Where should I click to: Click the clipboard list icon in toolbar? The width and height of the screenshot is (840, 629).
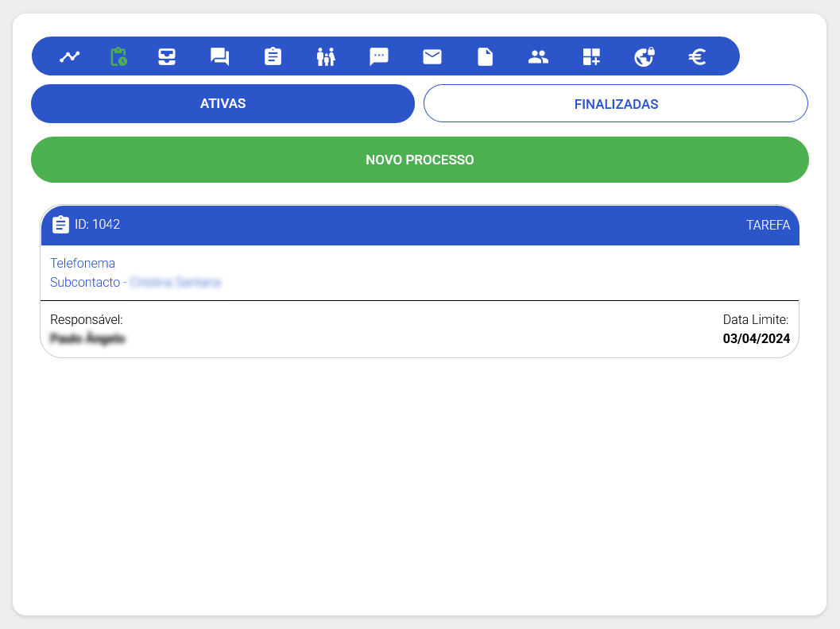click(273, 56)
